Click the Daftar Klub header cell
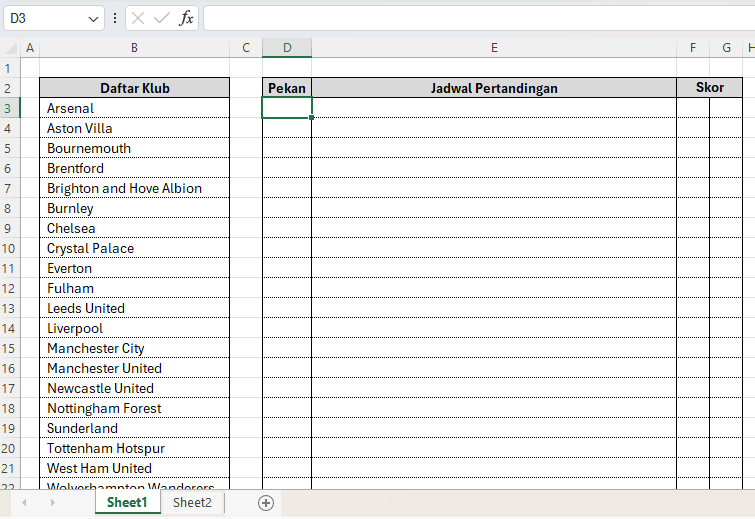This screenshot has height=519, width=755. pyautogui.click(x=134, y=88)
